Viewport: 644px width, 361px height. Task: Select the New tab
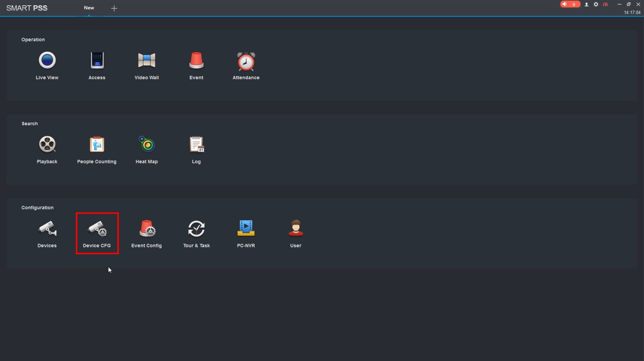[x=89, y=8]
